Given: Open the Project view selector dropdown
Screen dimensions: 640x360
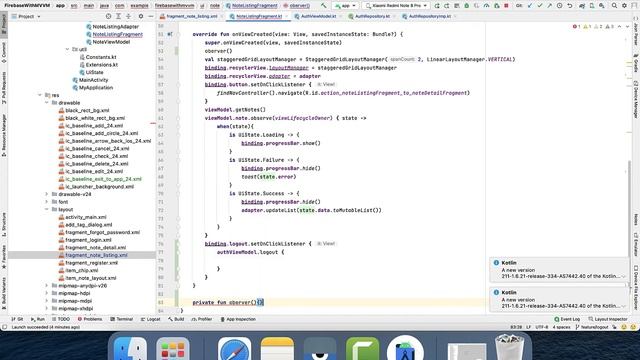Looking at the screenshot, I should point(26,16).
